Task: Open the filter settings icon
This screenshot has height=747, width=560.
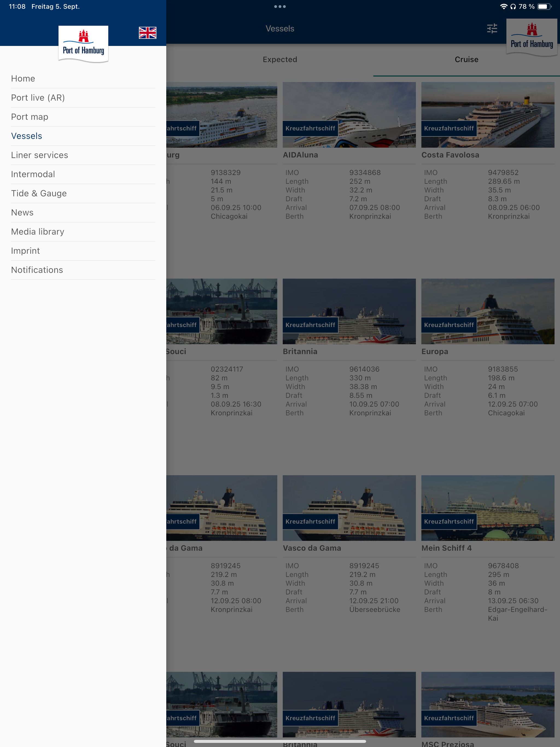Action: click(x=492, y=28)
